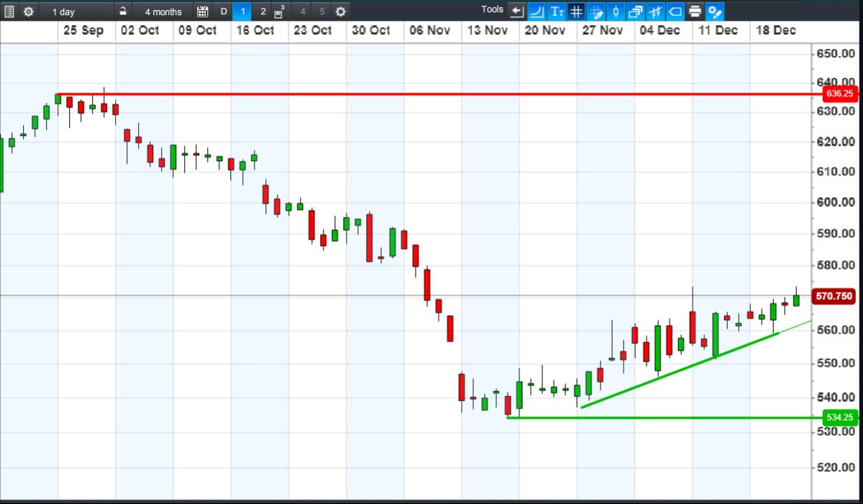This screenshot has width=863, height=504.
Task: Click the 620.00 price axis value
Action: click(x=835, y=142)
